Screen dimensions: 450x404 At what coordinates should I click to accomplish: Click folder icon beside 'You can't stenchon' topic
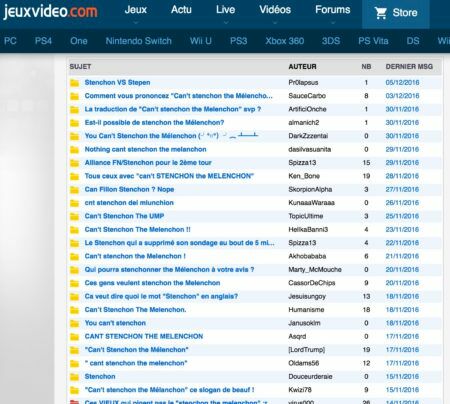click(74, 323)
